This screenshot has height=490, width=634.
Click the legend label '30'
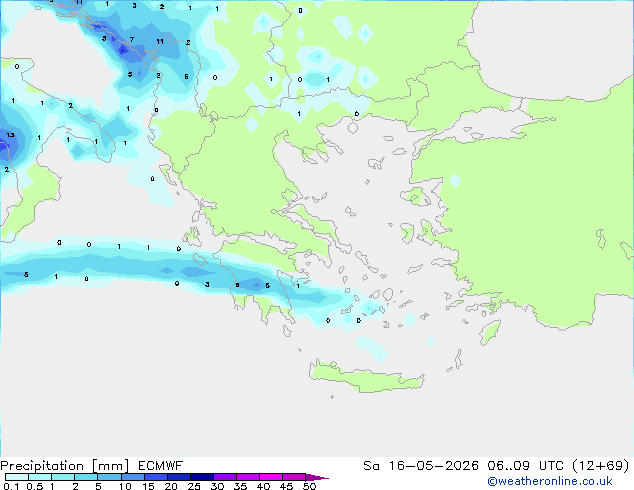[217, 486]
